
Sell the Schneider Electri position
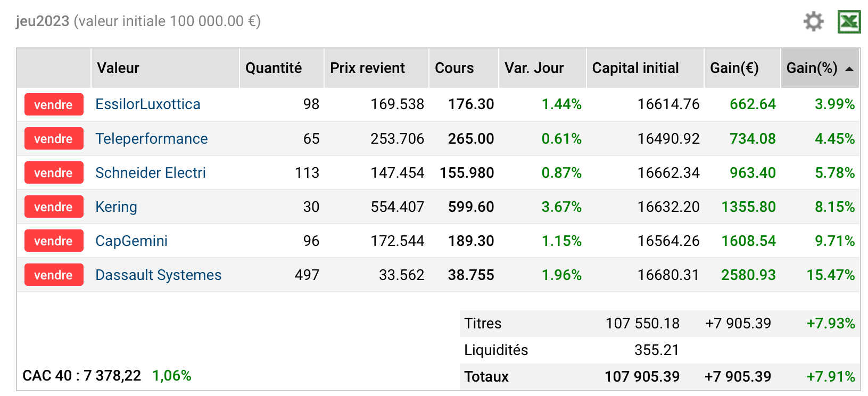click(x=54, y=173)
